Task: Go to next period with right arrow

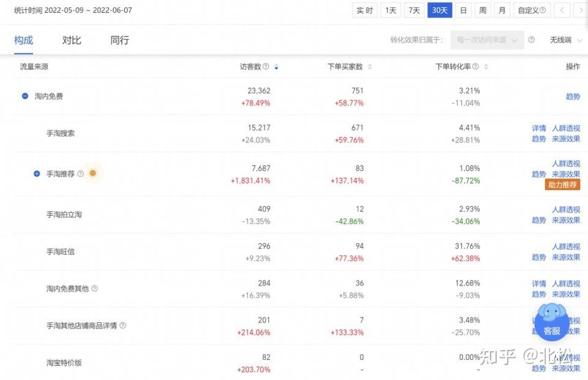Action: click(581, 10)
